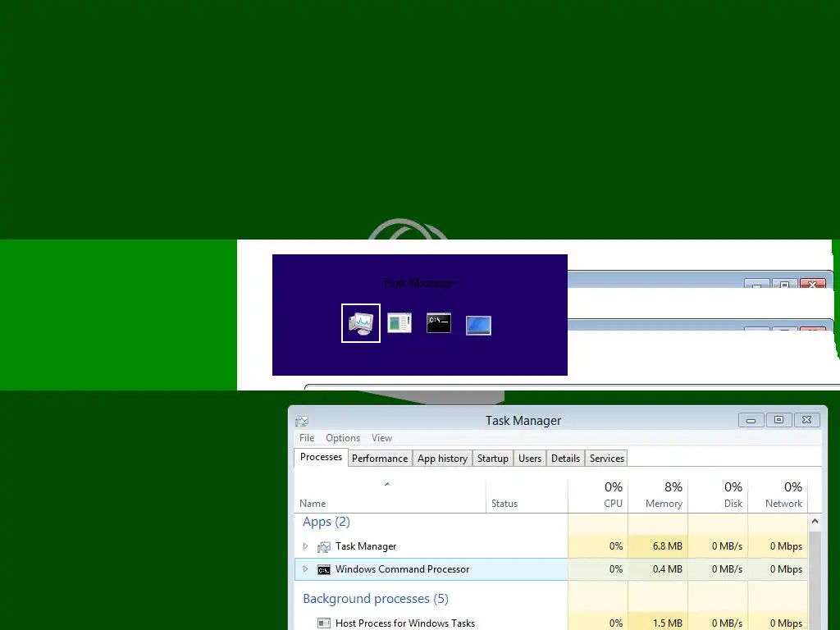This screenshot has width=840, height=630.
Task: Maximize the Task Manager window
Action: (779, 420)
